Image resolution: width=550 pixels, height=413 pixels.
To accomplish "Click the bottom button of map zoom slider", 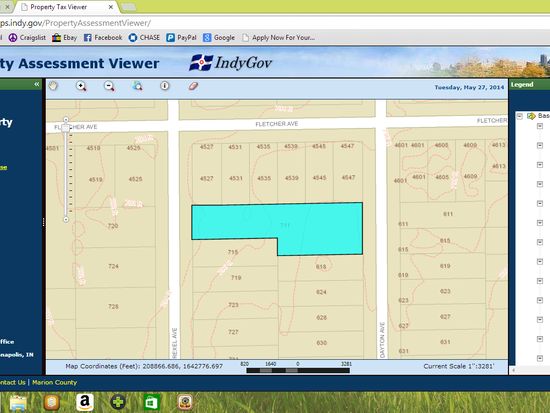I will pos(66,220).
